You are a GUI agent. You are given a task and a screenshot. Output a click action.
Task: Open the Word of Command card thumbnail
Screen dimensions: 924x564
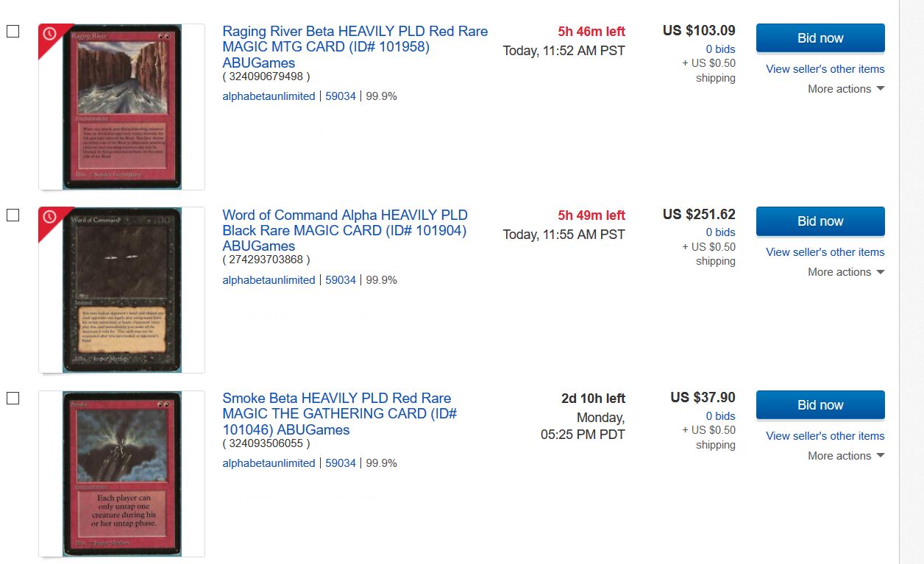[x=122, y=290]
